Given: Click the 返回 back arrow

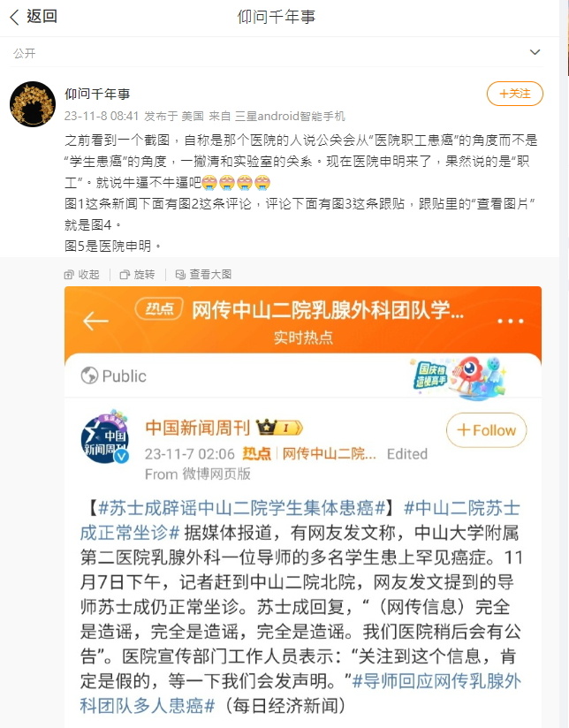Looking at the screenshot, I should click(x=33, y=17).
